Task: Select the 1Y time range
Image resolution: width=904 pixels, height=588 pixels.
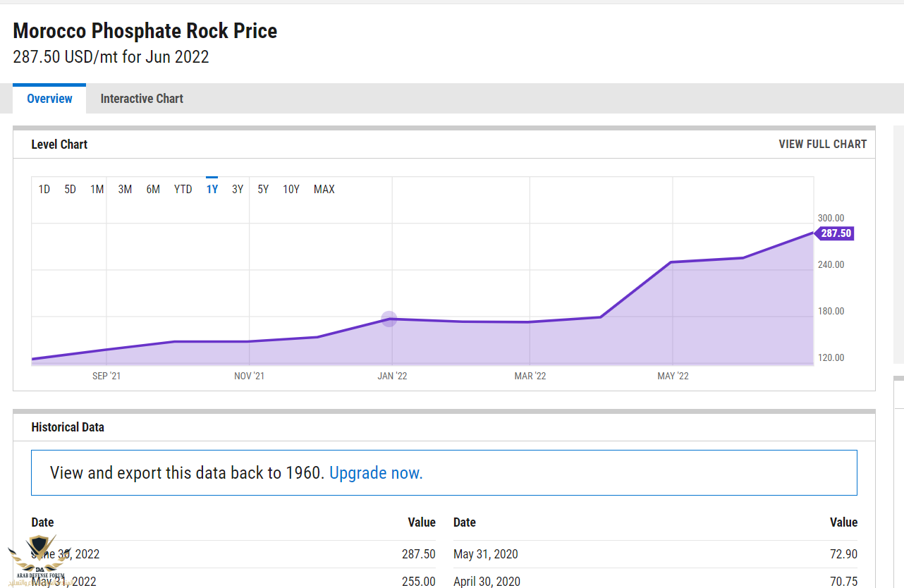Action: click(212, 189)
